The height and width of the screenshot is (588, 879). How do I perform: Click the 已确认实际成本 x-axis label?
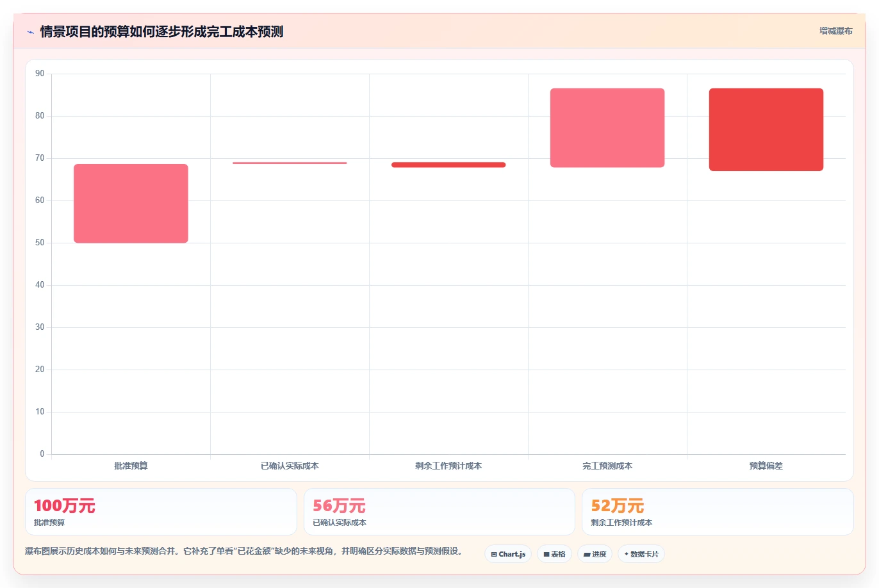pyautogui.click(x=290, y=466)
